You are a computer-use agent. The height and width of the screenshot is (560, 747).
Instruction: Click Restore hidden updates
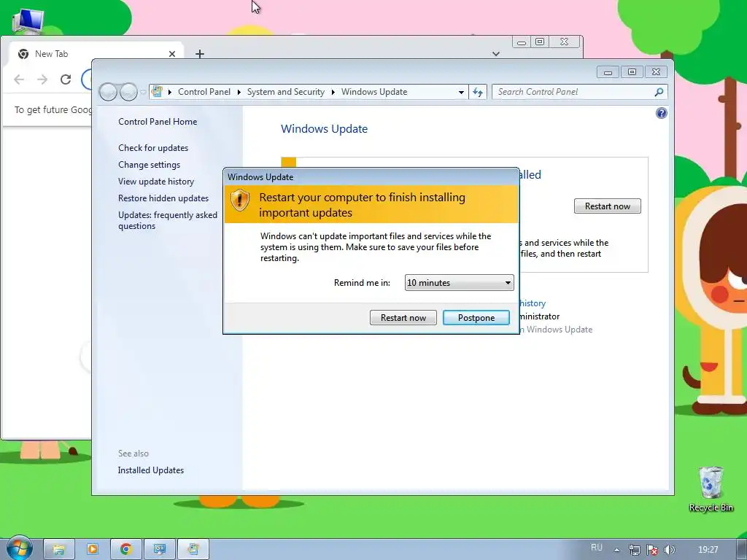tap(163, 198)
